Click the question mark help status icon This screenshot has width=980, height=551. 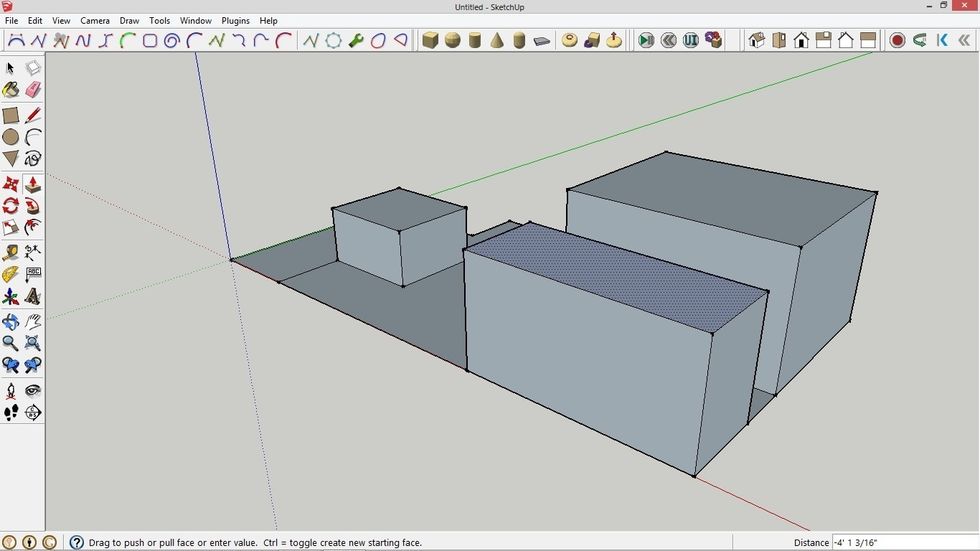pyautogui.click(x=76, y=542)
